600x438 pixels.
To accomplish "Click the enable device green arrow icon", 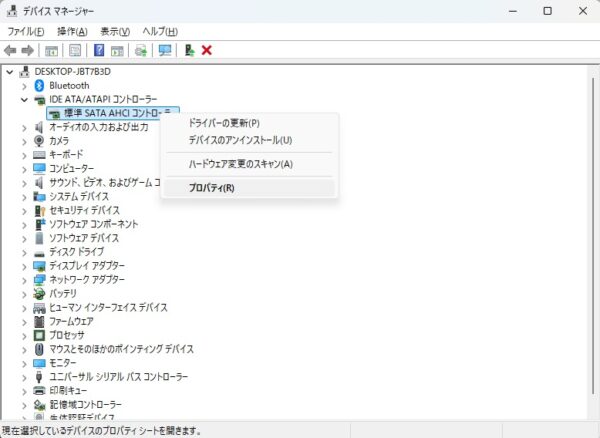I will point(189,50).
